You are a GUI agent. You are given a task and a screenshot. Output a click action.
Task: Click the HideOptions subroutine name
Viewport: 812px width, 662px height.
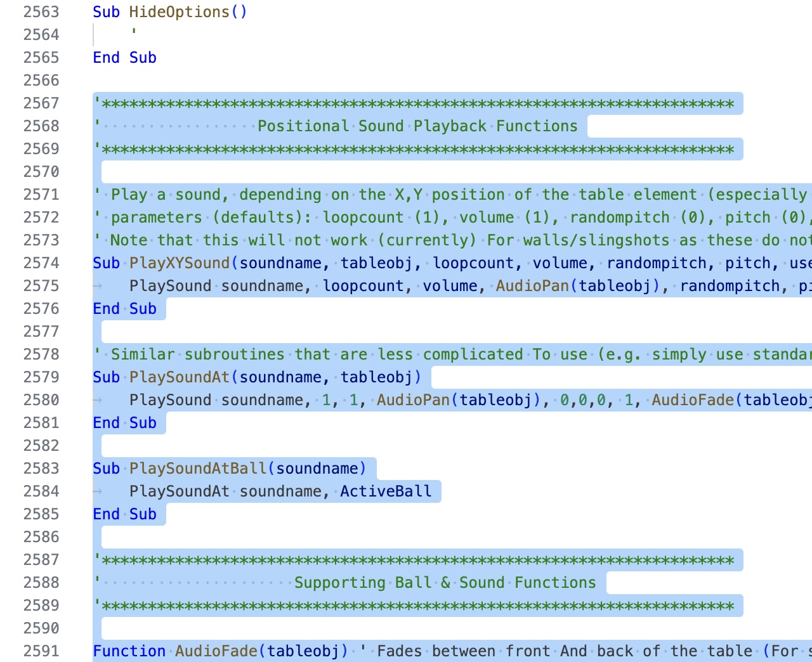(x=179, y=12)
